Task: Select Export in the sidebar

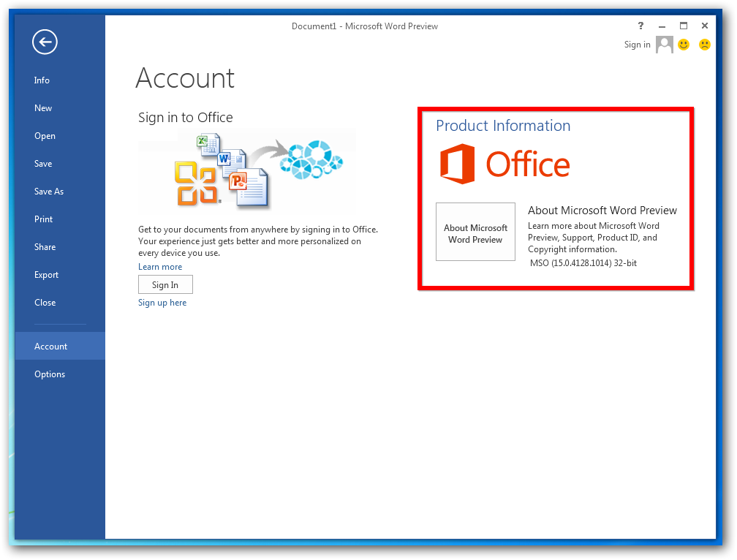Action: [60, 275]
